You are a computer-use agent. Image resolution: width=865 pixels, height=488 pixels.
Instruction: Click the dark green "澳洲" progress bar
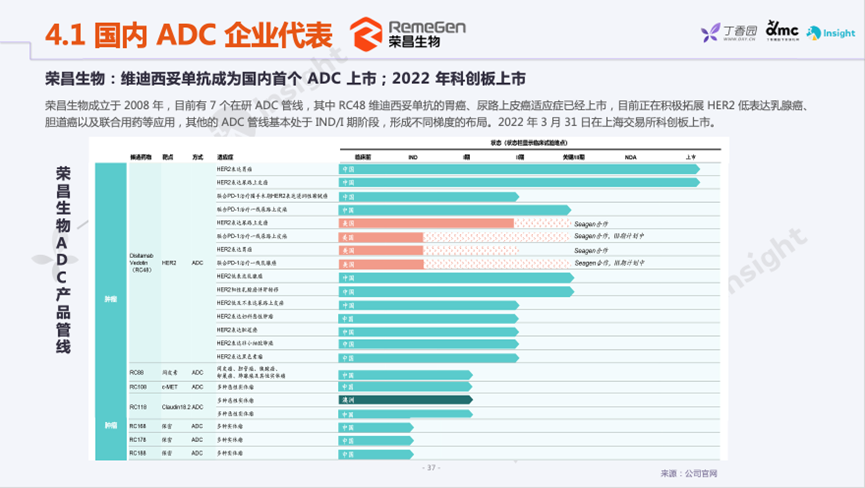tap(405, 400)
